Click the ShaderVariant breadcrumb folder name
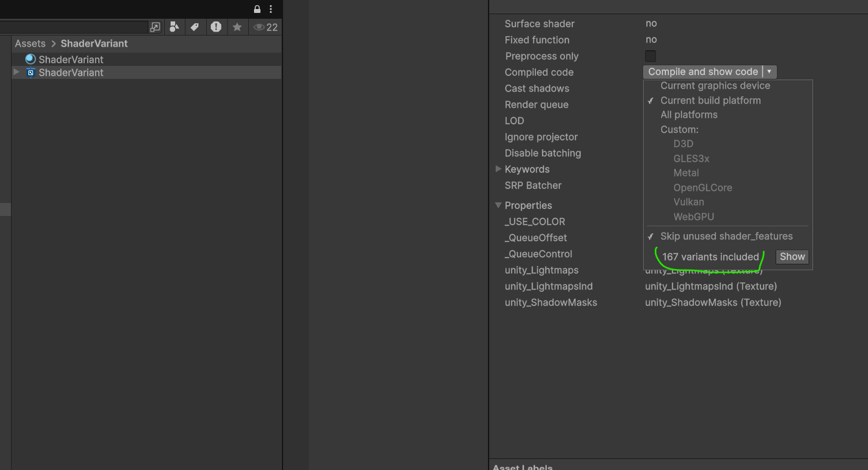The height and width of the screenshot is (470, 868). (94, 43)
